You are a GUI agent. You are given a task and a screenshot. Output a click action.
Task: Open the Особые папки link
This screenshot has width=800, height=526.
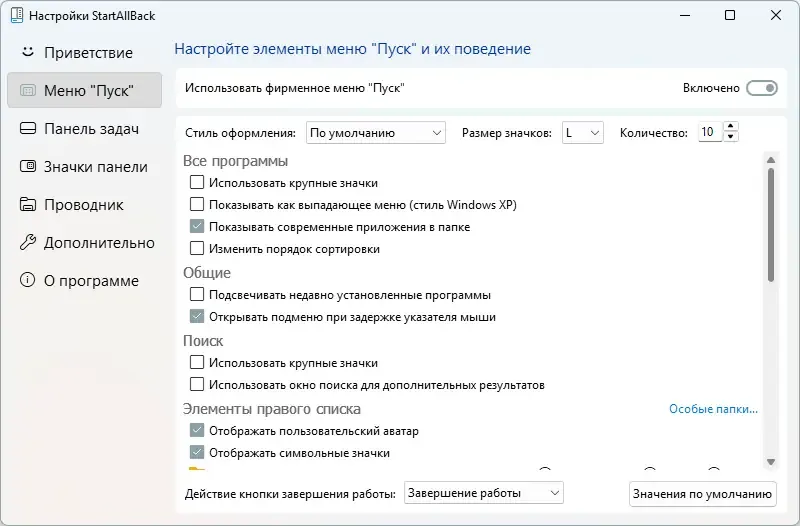coord(713,409)
